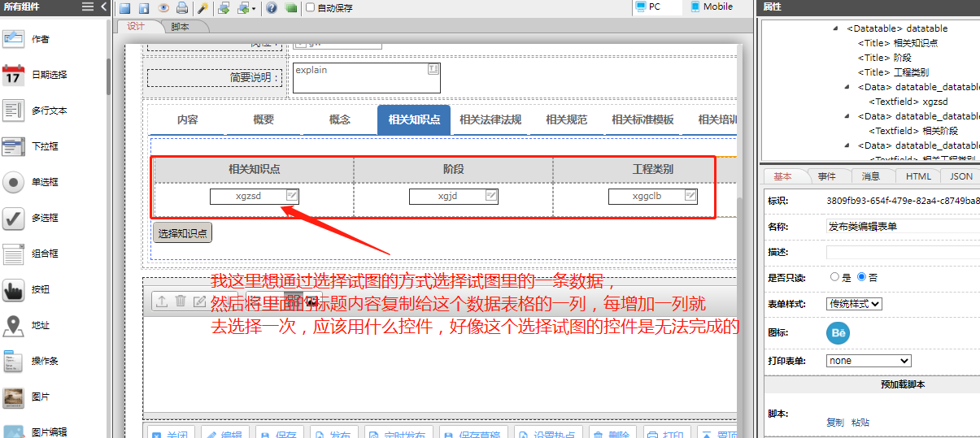Click the xgjd text field in the table
The height and width of the screenshot is (438, 980).
454,196
